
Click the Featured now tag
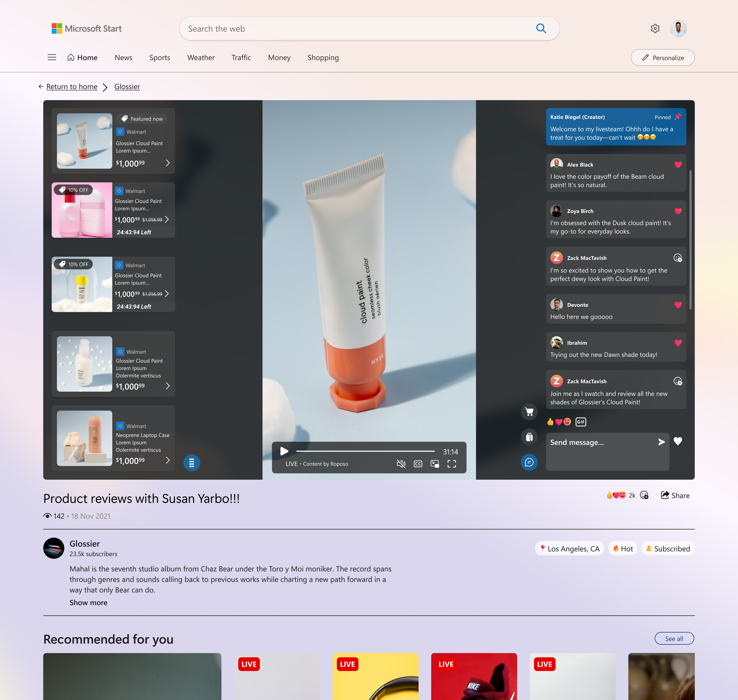pos(142,119)
